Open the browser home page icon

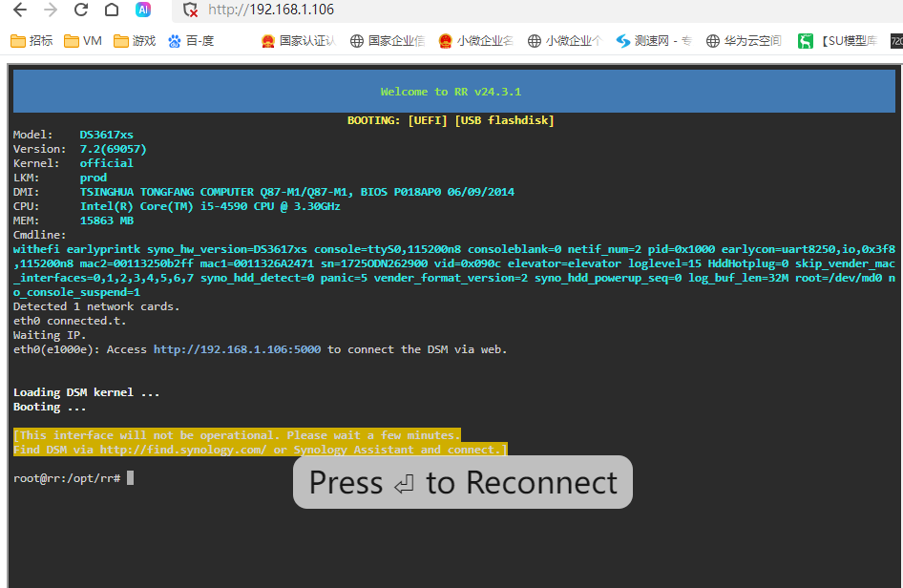tap(112, 10)
